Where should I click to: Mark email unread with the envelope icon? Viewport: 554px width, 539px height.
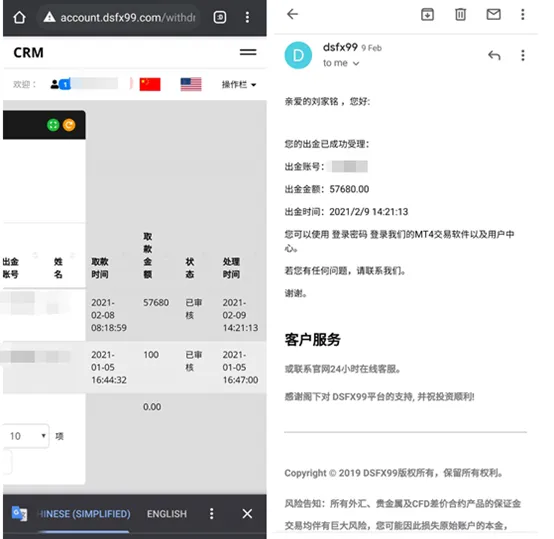(494, 14)
